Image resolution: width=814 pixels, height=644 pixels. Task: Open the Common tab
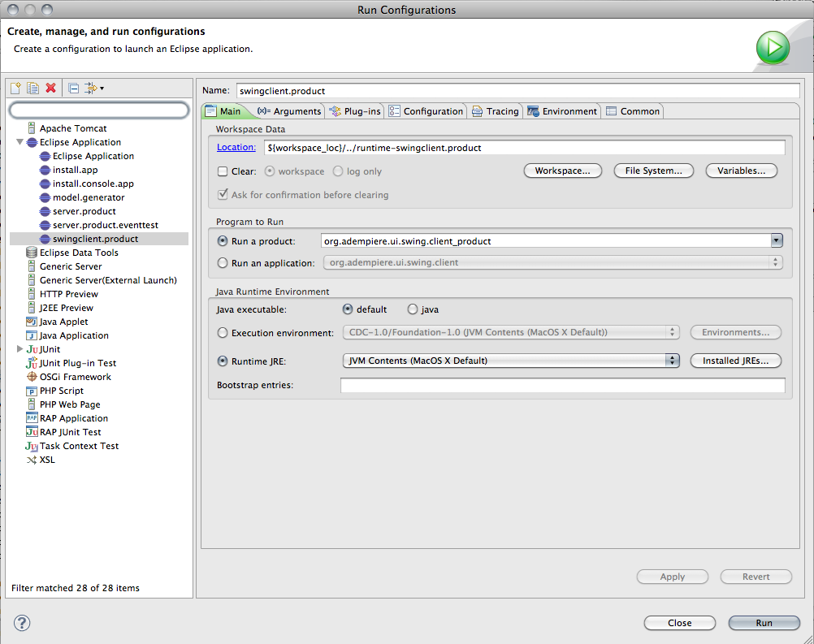[633, 111]
